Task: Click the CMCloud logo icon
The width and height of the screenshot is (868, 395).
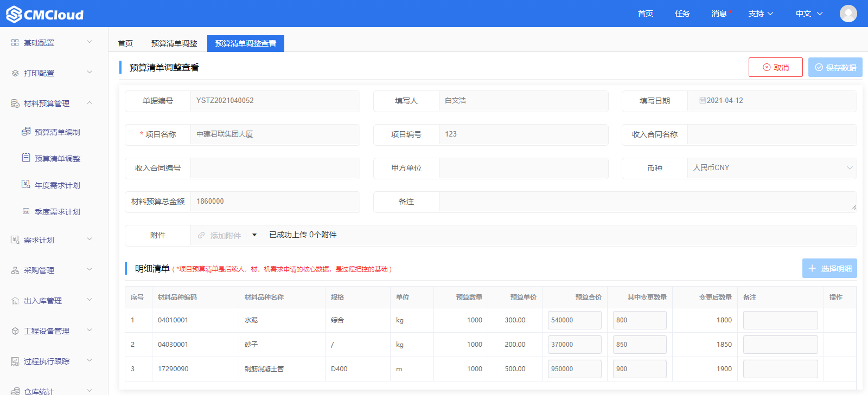Action: coord(14,14)
